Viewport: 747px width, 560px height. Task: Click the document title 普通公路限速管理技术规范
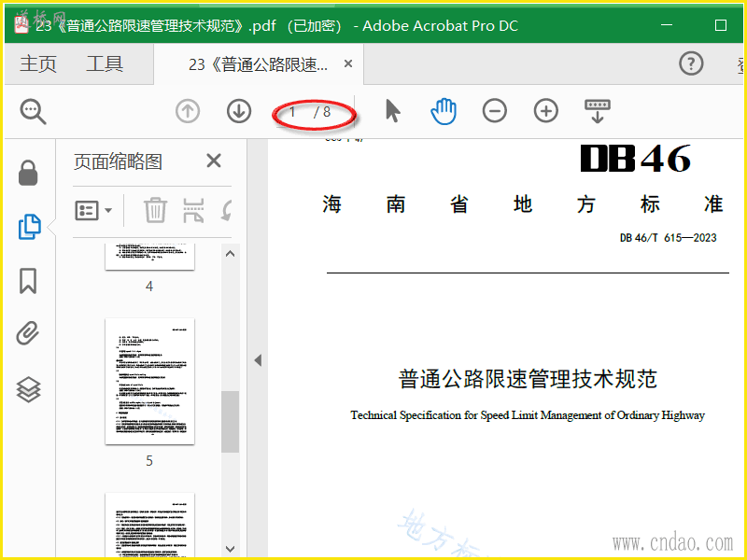click(528, 379)
